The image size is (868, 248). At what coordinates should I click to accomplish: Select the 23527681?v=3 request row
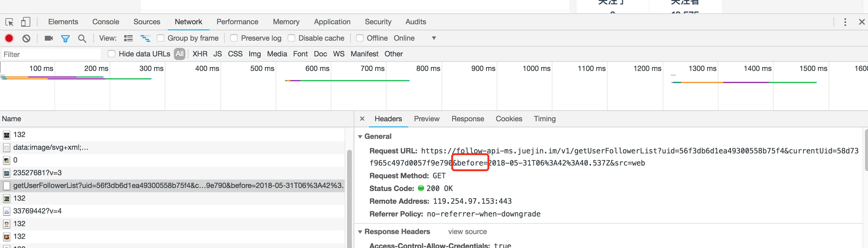click(x=172, y=173)
